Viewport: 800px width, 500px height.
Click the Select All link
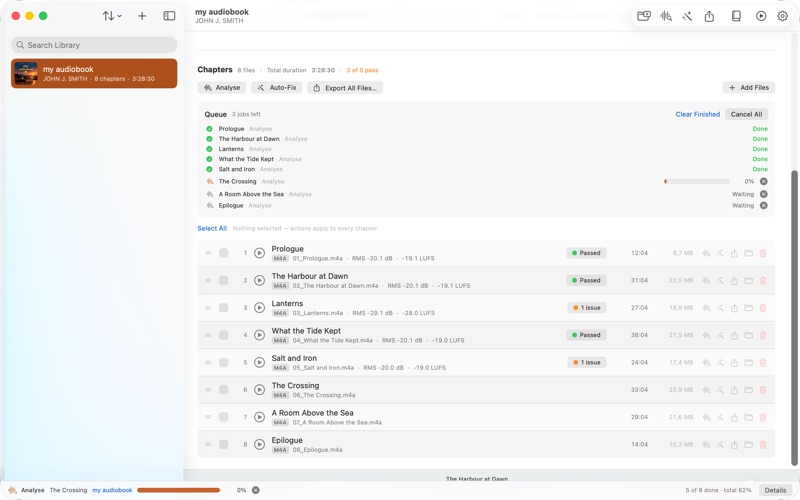click(212, 229)
